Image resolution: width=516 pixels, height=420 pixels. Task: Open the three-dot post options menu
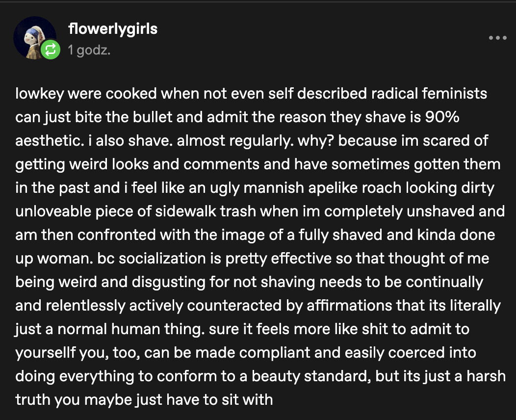497,38
